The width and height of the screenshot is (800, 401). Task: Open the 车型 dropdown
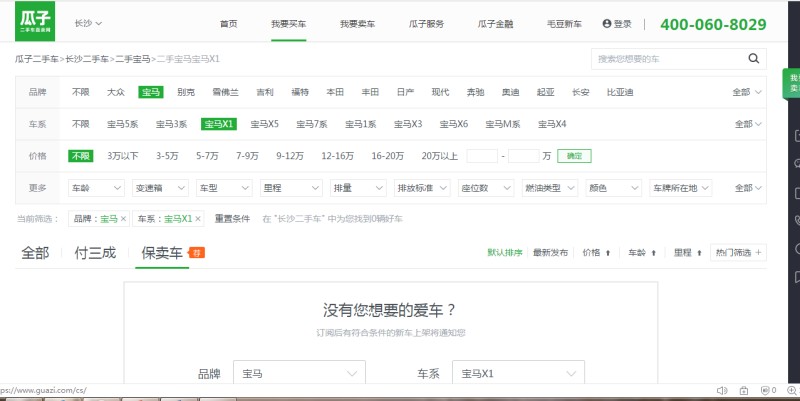pos(224,188)
